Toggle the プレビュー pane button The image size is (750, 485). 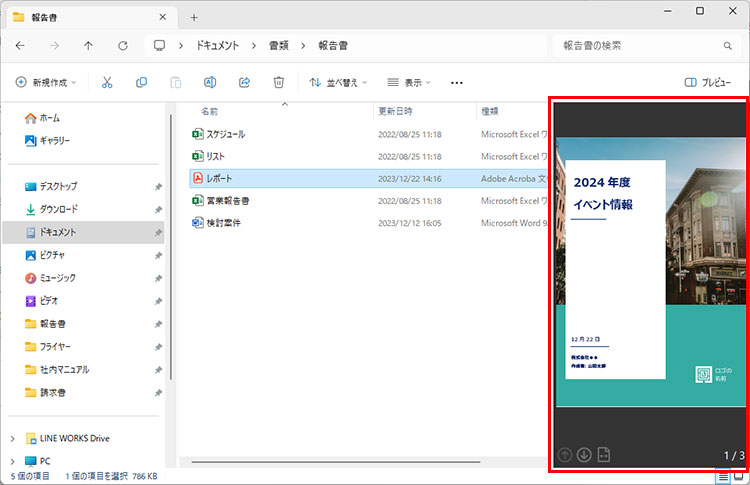(x=707, y=82)
